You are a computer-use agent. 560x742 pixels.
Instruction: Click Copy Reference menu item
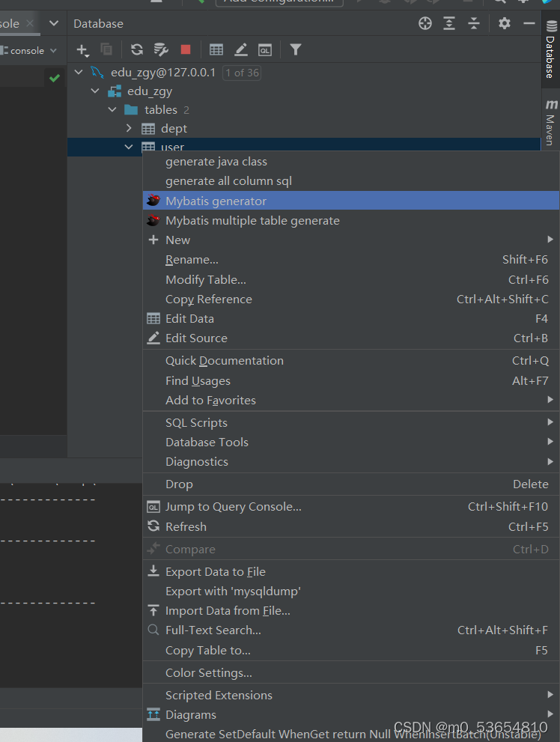pos(351,299)
